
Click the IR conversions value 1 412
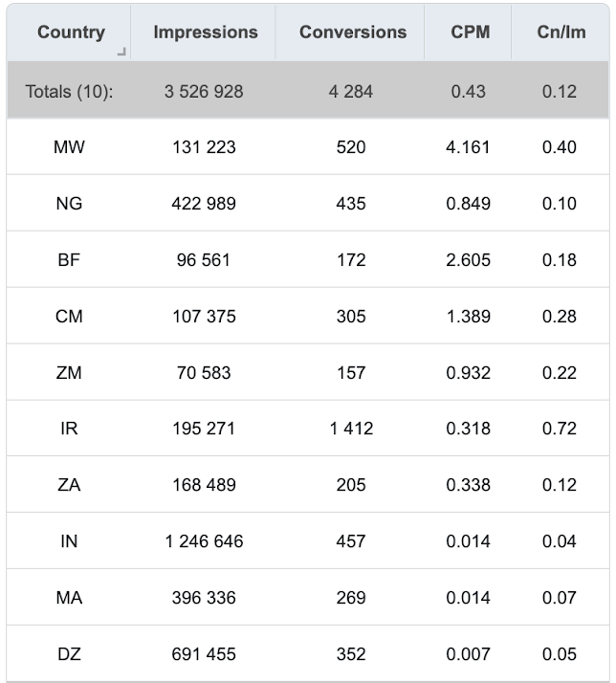[x=351, y=429]
